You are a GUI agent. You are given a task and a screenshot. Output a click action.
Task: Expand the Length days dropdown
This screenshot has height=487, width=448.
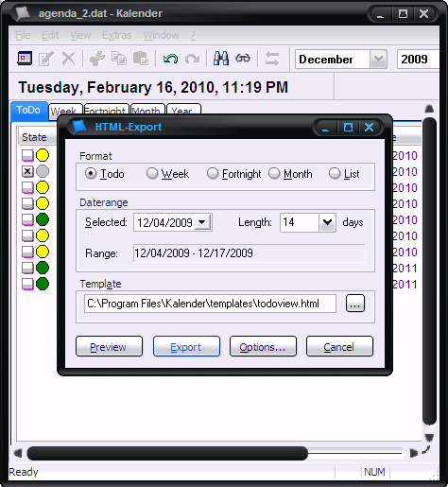point(327,222)
